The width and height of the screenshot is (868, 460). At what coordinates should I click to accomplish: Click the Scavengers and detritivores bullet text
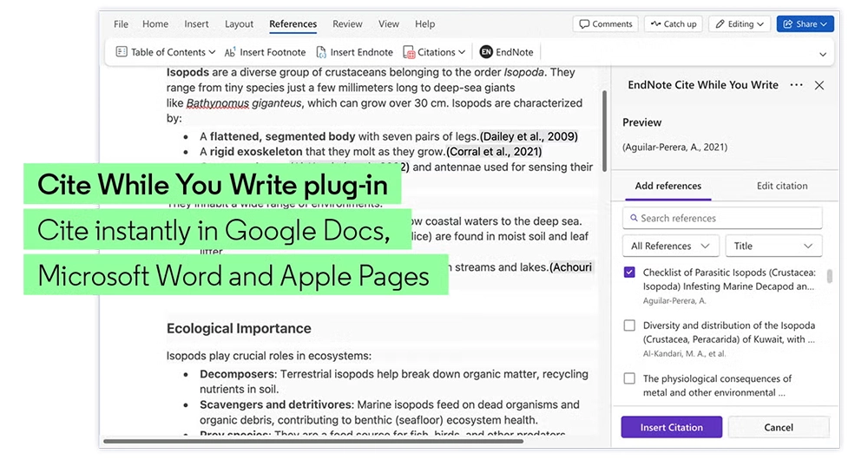(x=390, y=412)
